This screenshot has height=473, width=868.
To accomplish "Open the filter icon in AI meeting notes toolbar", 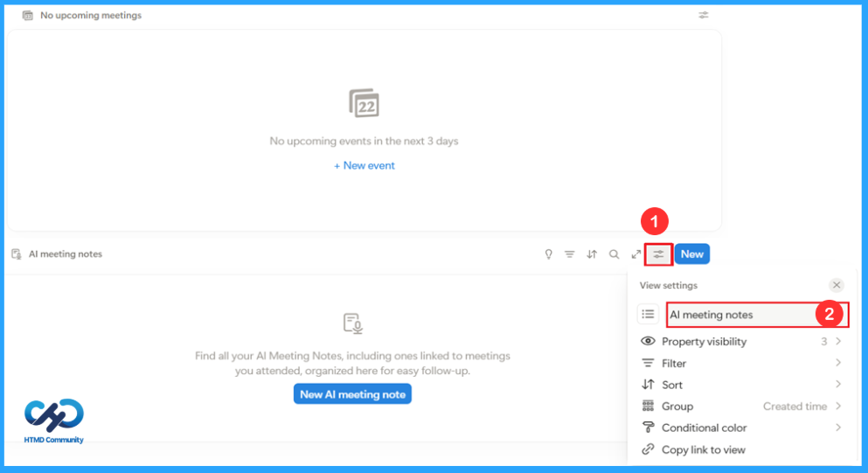I will pyautogui.click(x=570, y=254).
